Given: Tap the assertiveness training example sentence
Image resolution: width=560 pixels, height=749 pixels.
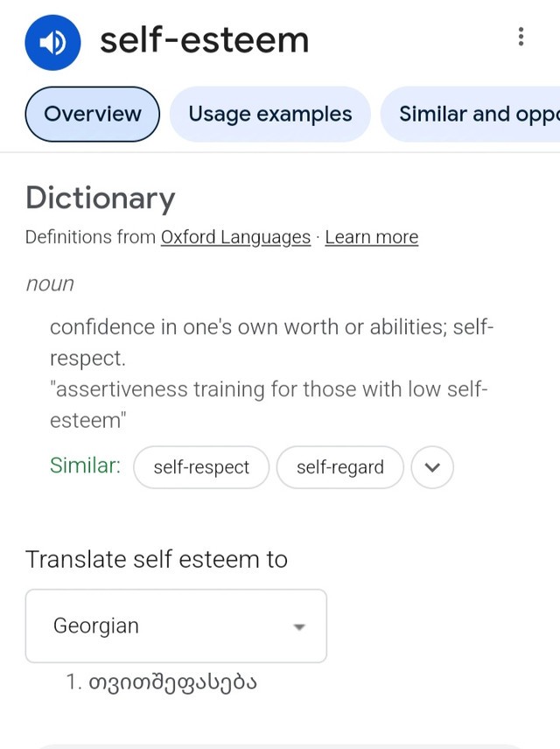Looking at the screenshot, I should tap(268, 404).
